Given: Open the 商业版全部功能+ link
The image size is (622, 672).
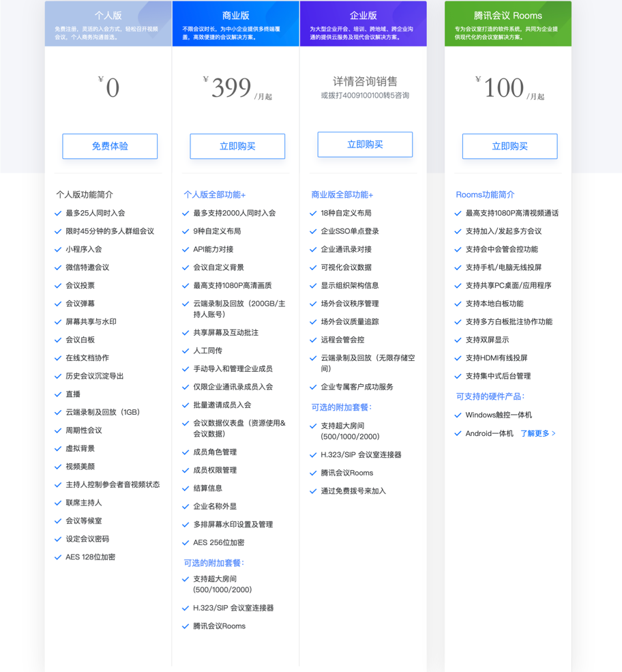Looking at the screenshot, I should pyautogui.click(x=342, y=194).
